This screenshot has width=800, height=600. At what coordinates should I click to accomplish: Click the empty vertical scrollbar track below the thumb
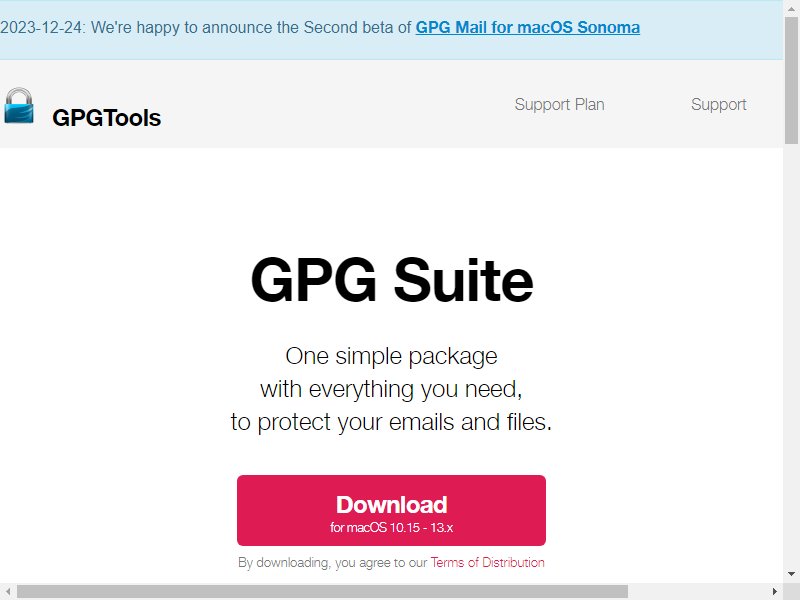point(791,356)
